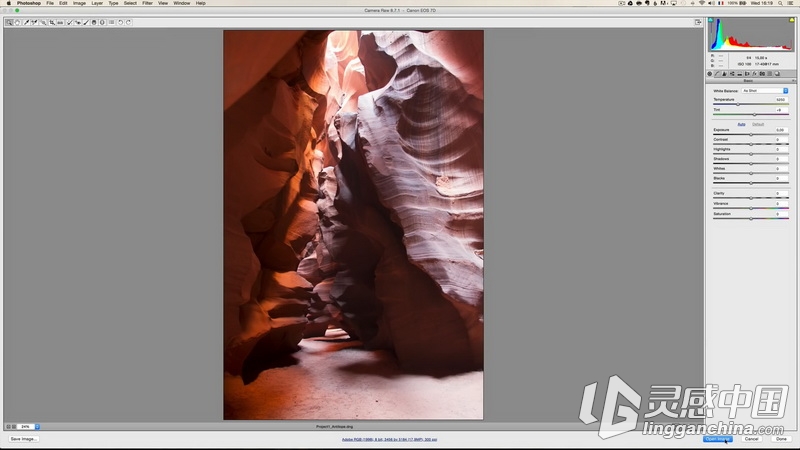Open the Filter menu
Image resolution: width=800 pixels, height=450 pixels.
click(147, 3)
